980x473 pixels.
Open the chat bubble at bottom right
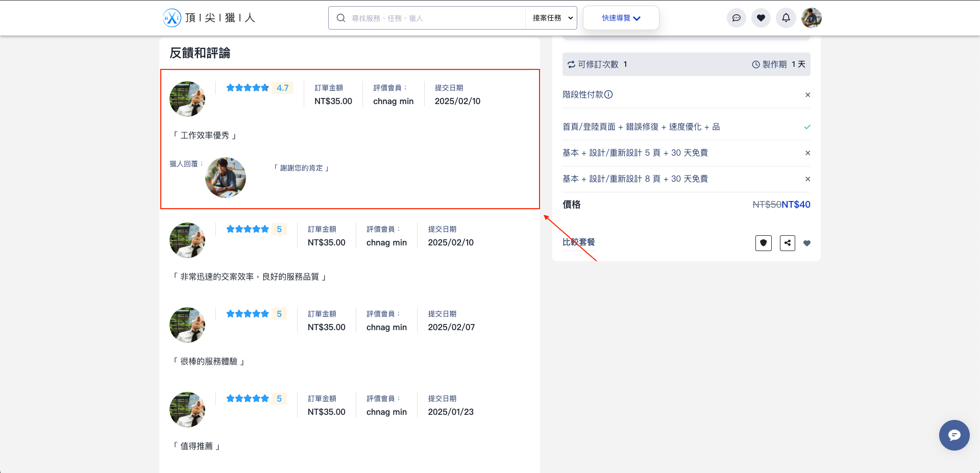click(954, 435)
